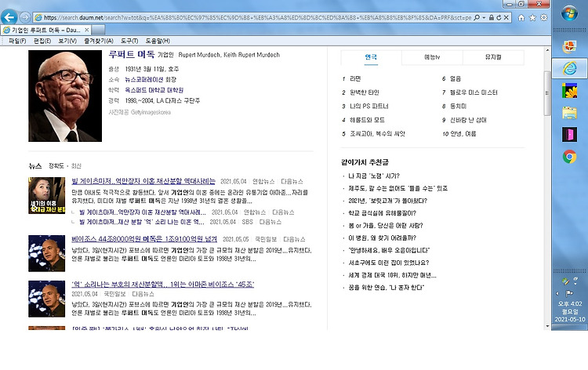Open a new blank tab
Image resolution: width=588 pixels, height=370 pixels.
click(x=98, y=30)
